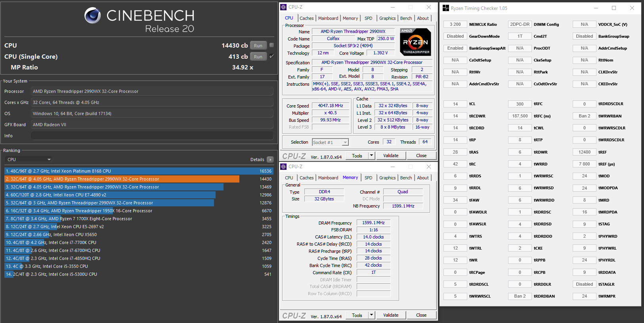This screenshot has width=644, height=323.
Task: Click the upper CPU-Z window title icon
Action: click(x=283, y=7)
